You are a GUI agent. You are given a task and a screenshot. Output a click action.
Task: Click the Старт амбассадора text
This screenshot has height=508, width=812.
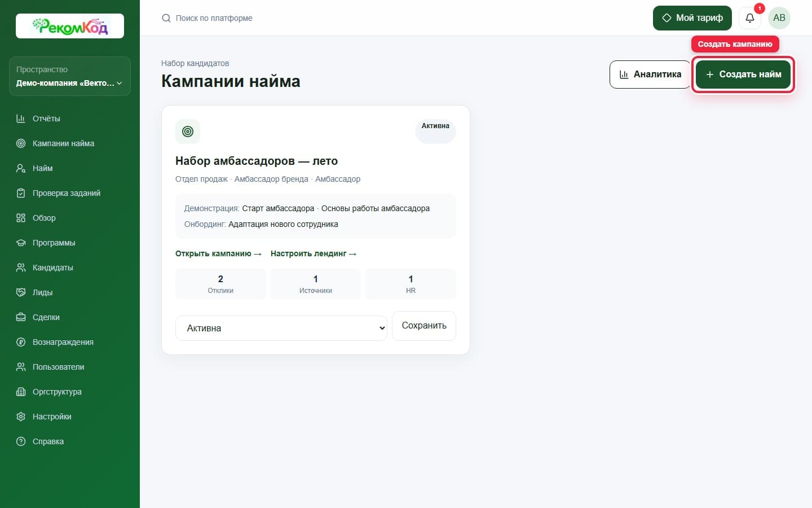tap(278, 208)
